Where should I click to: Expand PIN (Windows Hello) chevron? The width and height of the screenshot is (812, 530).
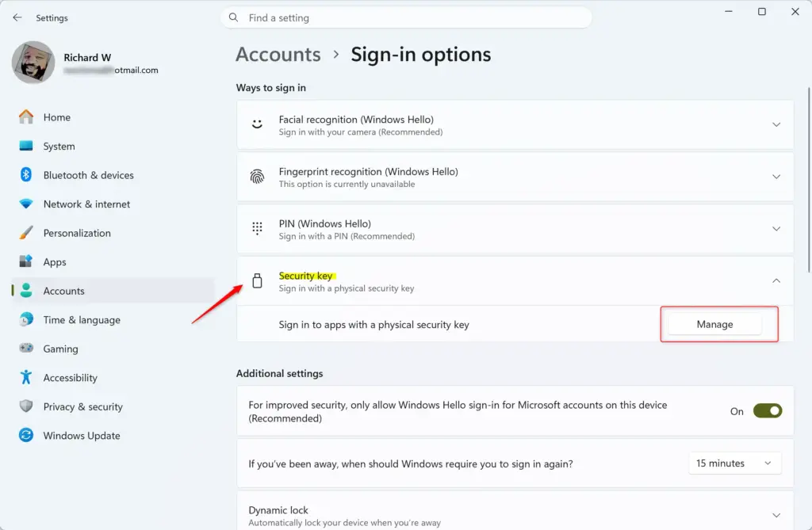coord(776,229)
